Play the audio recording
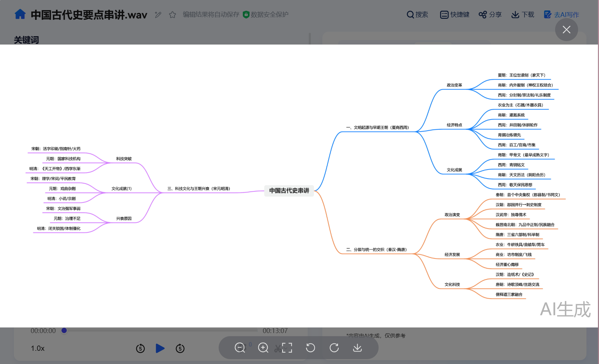The image size is (599, 364). [160, 348]
